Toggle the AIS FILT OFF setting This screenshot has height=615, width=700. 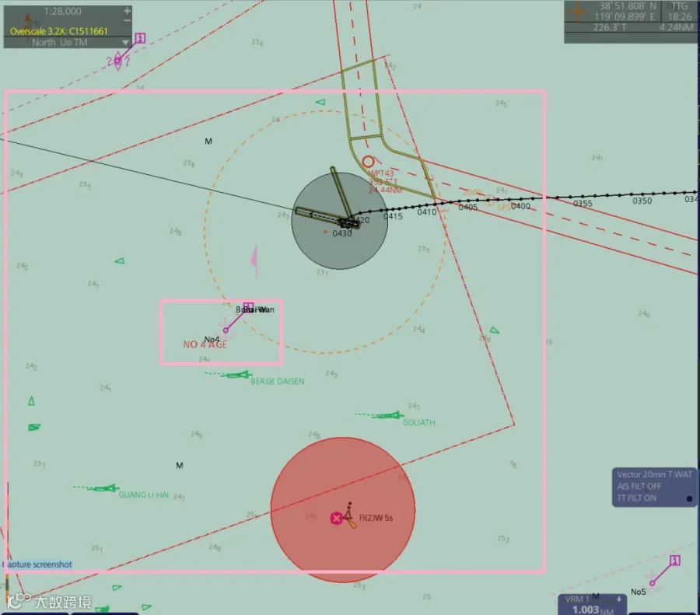(x=639, y=486)
